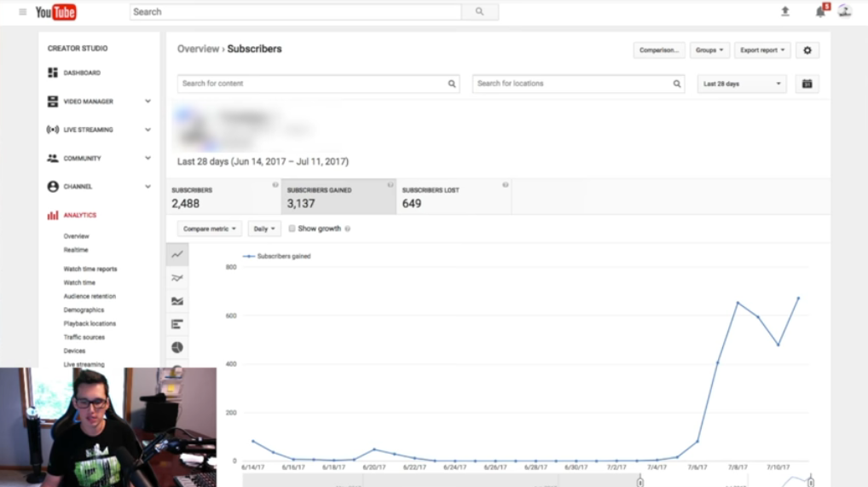This screenshot has height=487, width=868.
Task: Click the Overview breadcrumb link
Action: pyautogui.click(x=198, y=49)
